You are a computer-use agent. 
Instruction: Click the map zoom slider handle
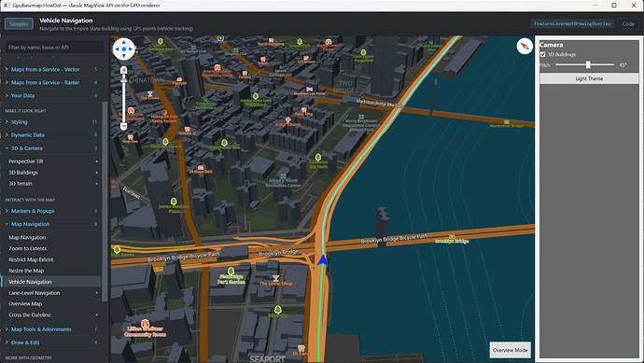tap(123, 80)
